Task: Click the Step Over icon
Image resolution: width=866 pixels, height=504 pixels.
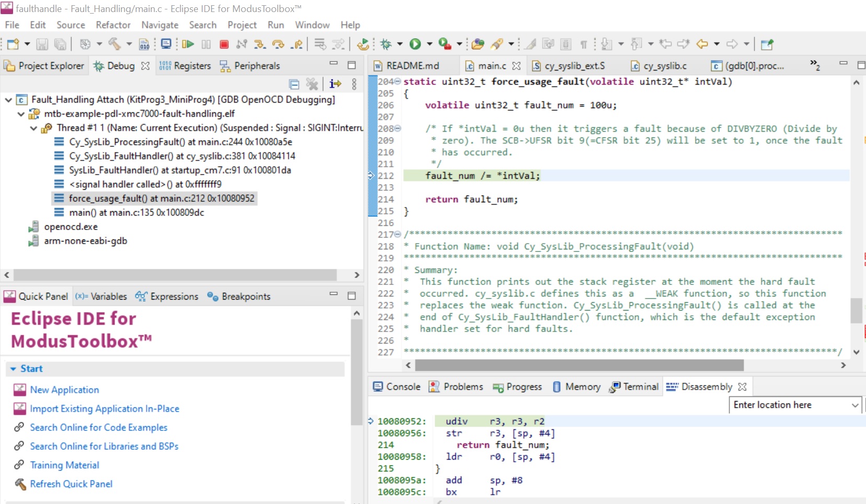Action: pyautogui.click(x=278, y=44)
